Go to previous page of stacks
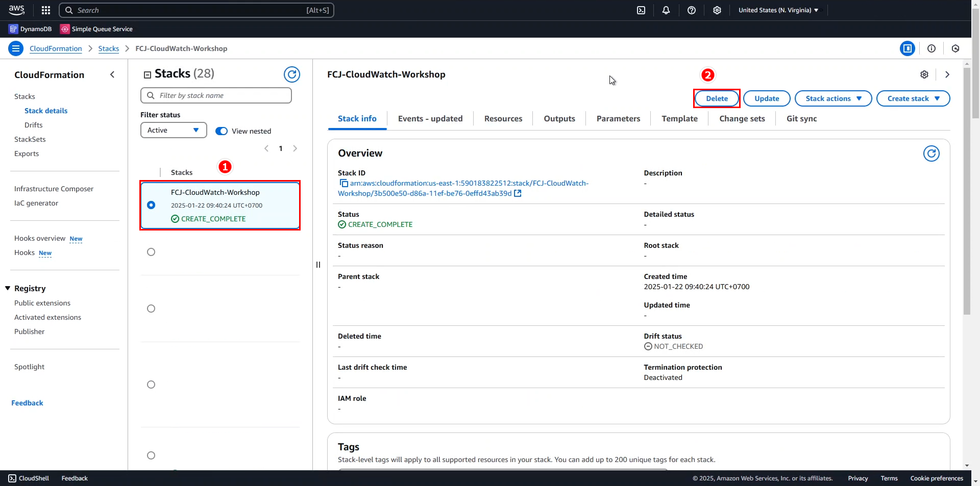 [x=266, y=148]
